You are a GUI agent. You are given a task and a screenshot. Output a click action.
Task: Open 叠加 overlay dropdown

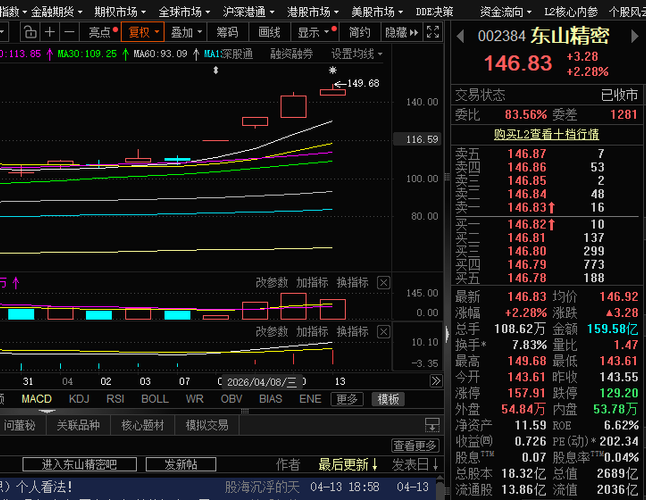(186, 32)
